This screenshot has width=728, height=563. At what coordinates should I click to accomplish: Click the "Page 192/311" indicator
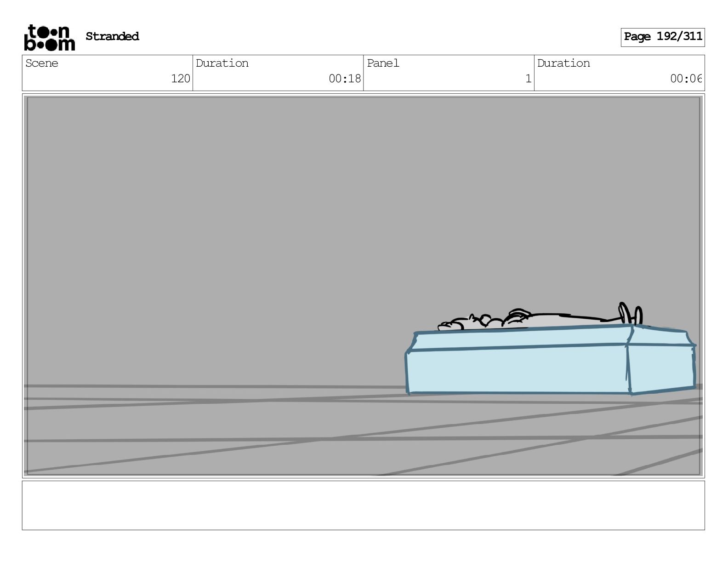tap(663, 37)
